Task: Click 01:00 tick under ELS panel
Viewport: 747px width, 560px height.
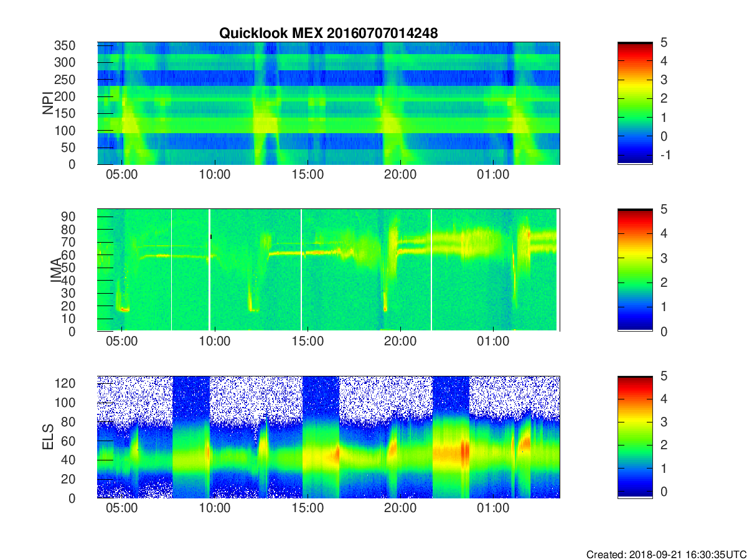Action: [x=493, y=508]
